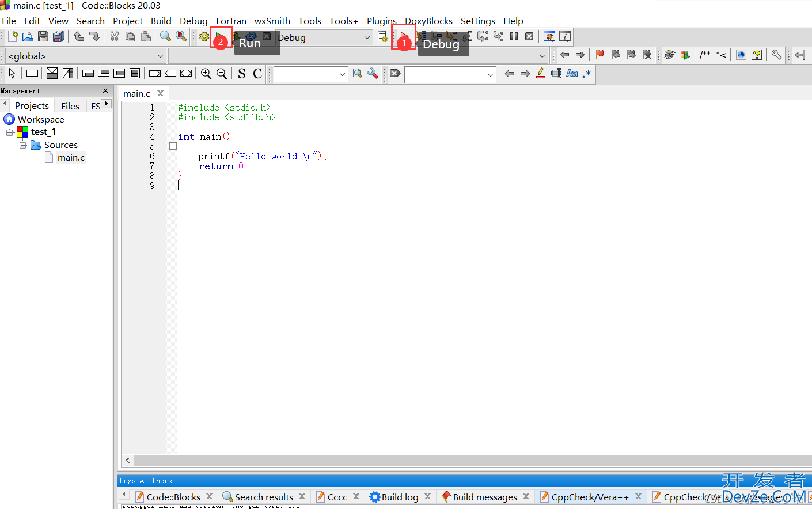Switch to the Build log tab
The image size is (812, 509).
(x=400, y=497)
